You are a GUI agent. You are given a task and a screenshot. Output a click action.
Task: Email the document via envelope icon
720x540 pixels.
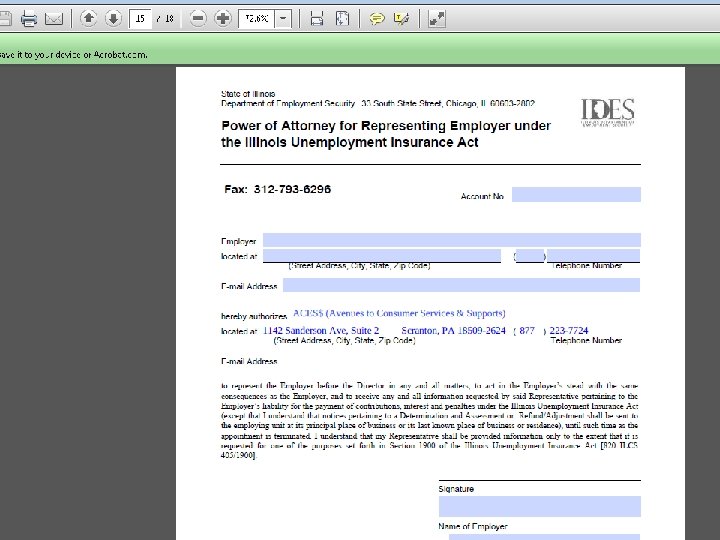point(54,19)
